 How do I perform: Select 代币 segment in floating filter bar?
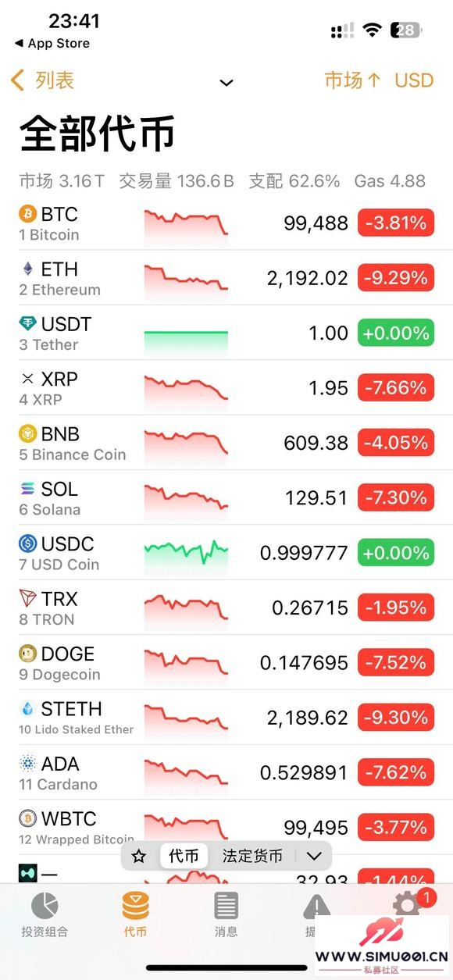(x=184, y=856)
